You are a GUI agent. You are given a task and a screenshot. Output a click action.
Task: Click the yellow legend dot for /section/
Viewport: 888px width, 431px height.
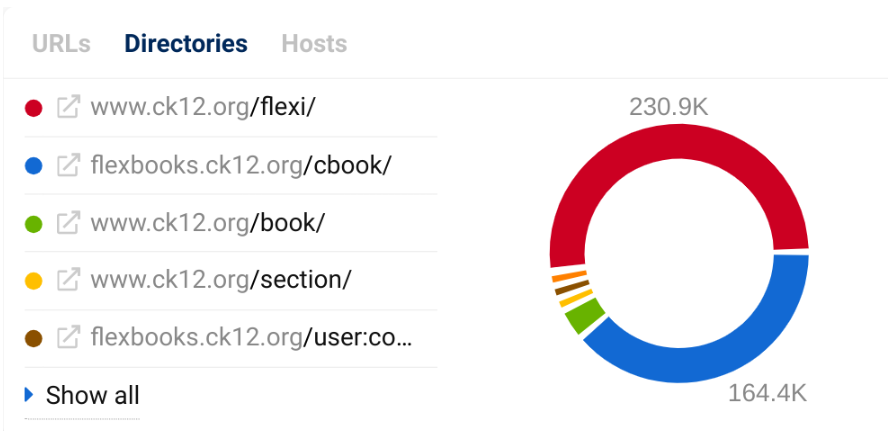(x=34, y=280)
